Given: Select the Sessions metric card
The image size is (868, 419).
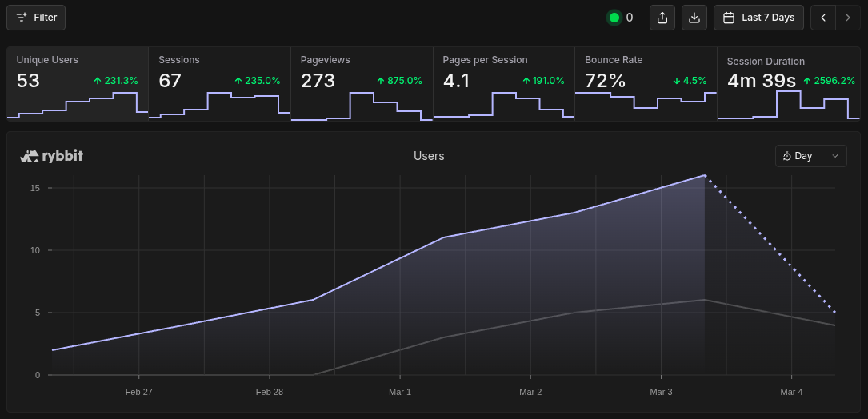Looking at the screenshot, I should (219, 83).
